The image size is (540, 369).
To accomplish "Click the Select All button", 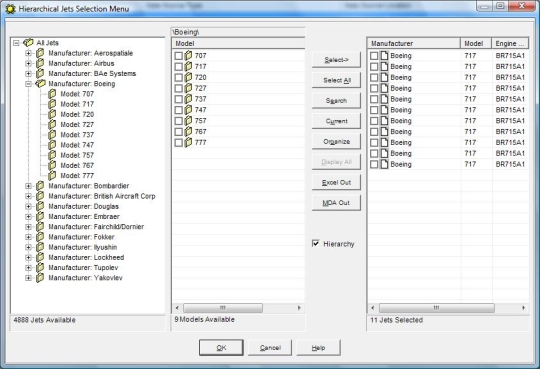I will tap(336, 80).
